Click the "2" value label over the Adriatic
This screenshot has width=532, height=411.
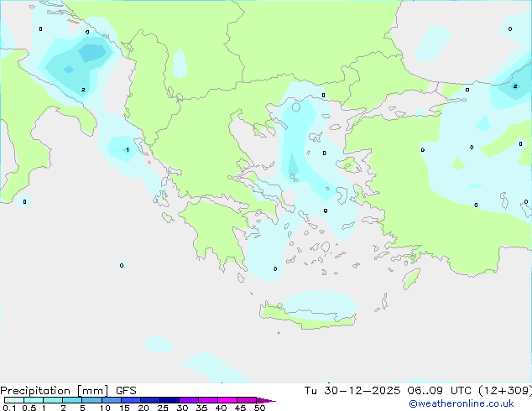pos(83,90)
